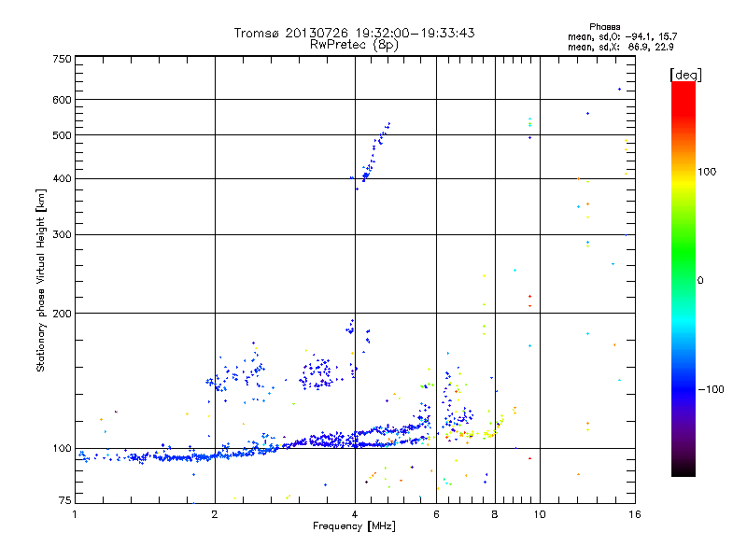The width and height of the screenshot is (747, 560).
Task: Click the y-axis tick label "400"
Action: point(62,179)
